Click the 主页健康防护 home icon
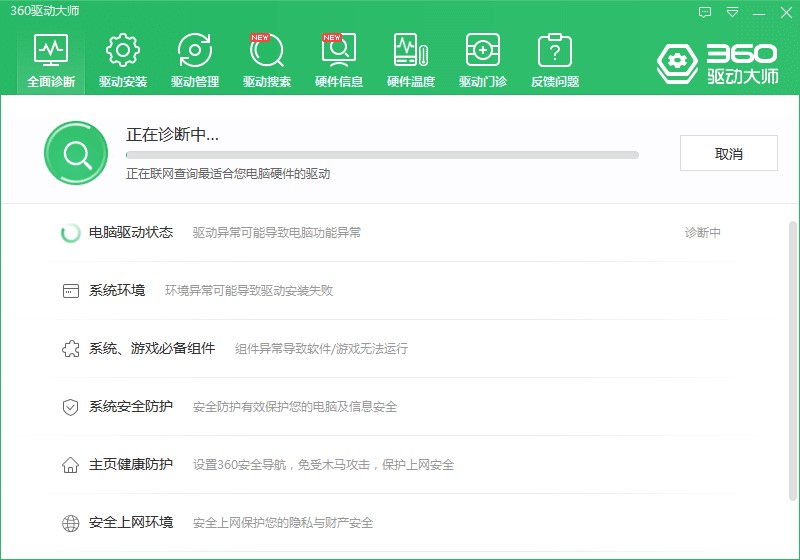The width and height of the screenshot is (800, 560). click(70, 465)
